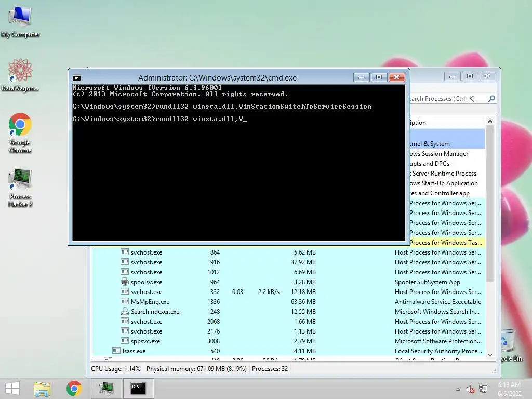This screenshot has height=399, width=532.
Task: Click the yellow Windows Tasks description row
Action: click(446, 243)
